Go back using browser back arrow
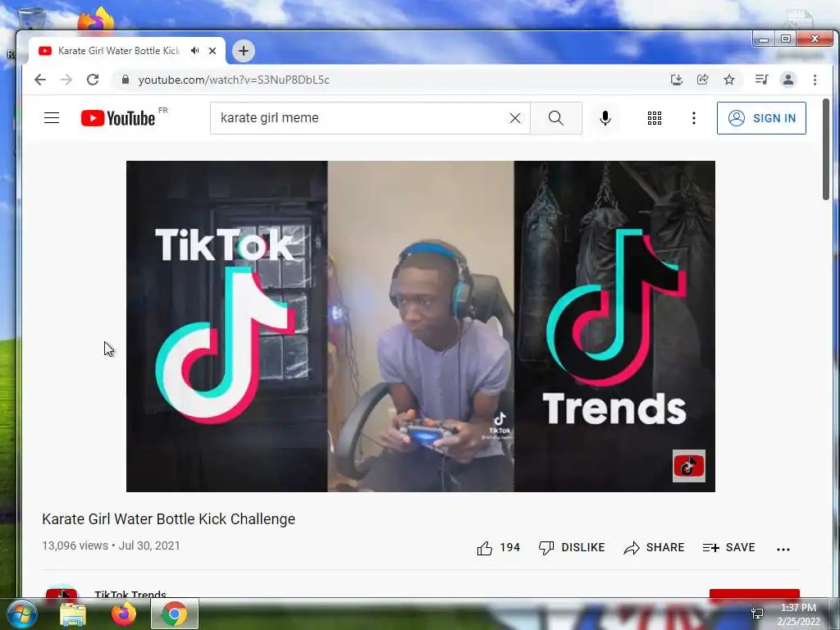 point(40,80)
